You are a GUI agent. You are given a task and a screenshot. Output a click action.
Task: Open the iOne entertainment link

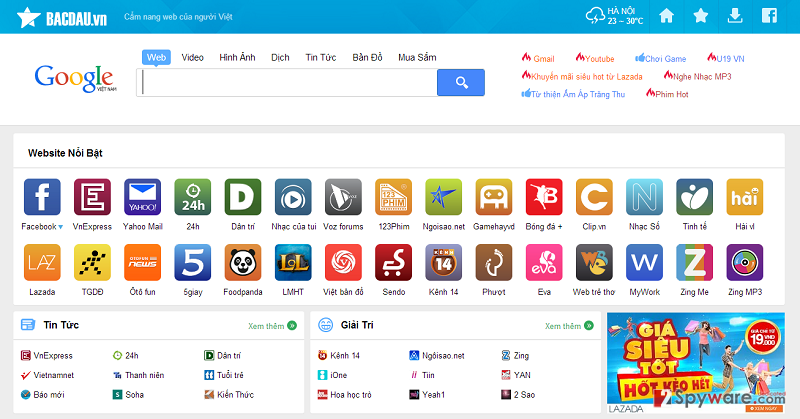(x=332, y=375)
